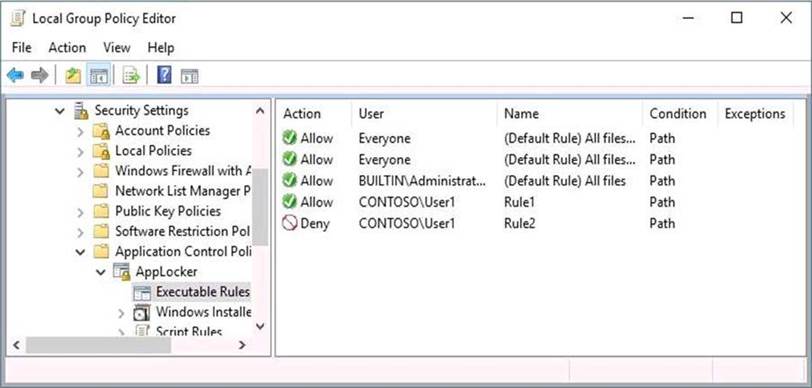The image size is (812, 388).
Task: Expand the Account Policies node
Action: click(x=80, y=132)
